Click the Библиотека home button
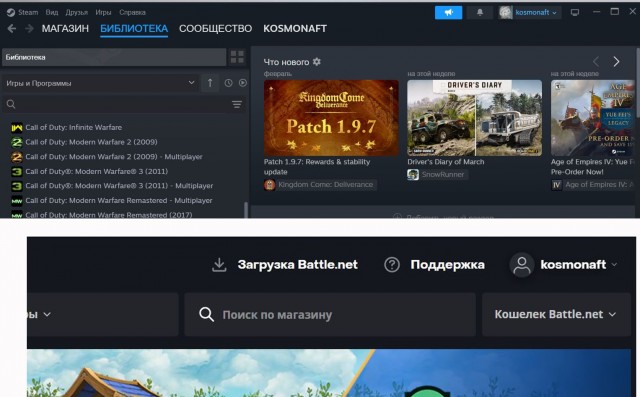The height and width of the screenshot is (397, 640). [x=114, y=57]
